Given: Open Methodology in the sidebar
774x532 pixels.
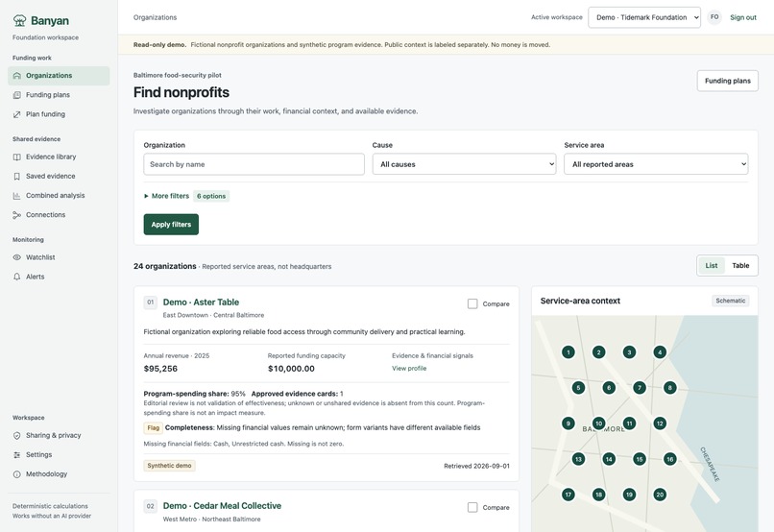Looking at the screenshot, I should 59,474.
